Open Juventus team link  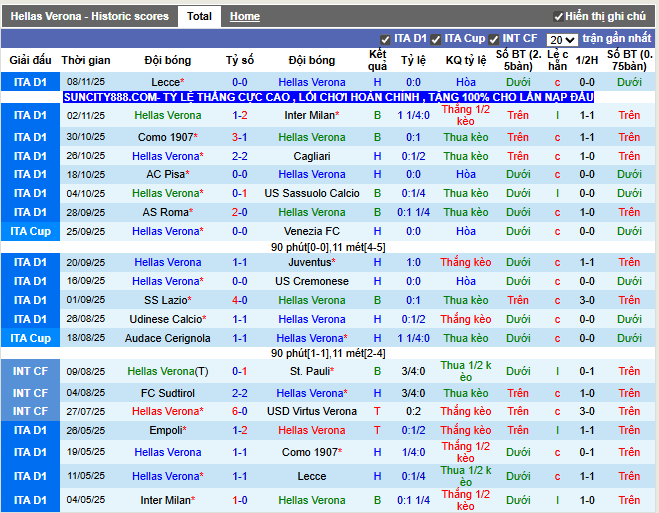312,262
